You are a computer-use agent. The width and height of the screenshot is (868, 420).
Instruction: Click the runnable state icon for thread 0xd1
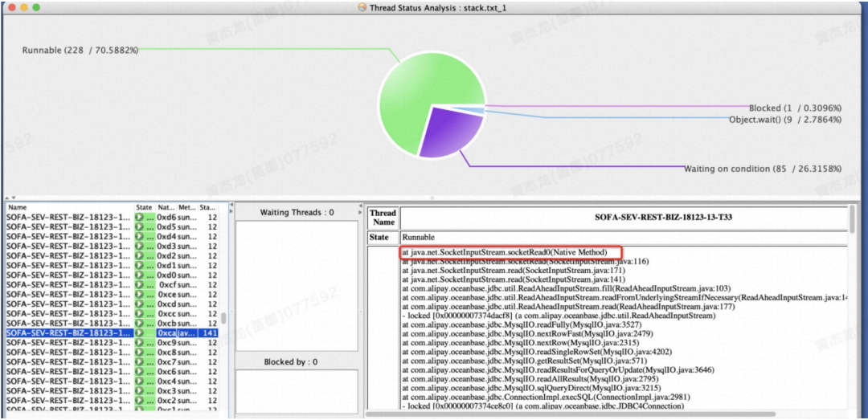point(140,266)
